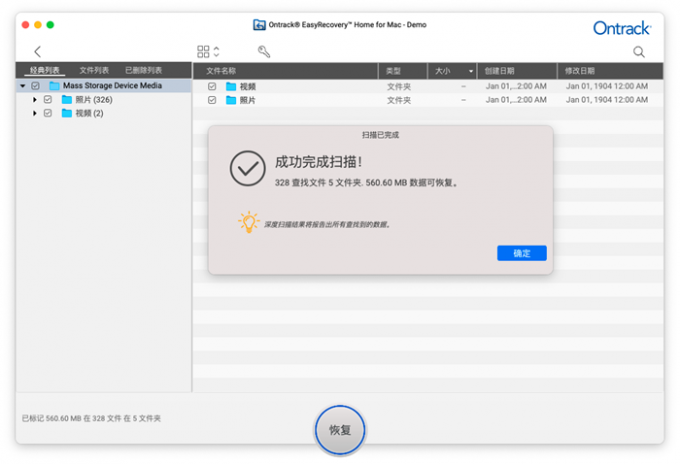Screen dimensions: 680x464
Task: Click the 照片 (326) folder icon in tree
Action: (67, 100)
